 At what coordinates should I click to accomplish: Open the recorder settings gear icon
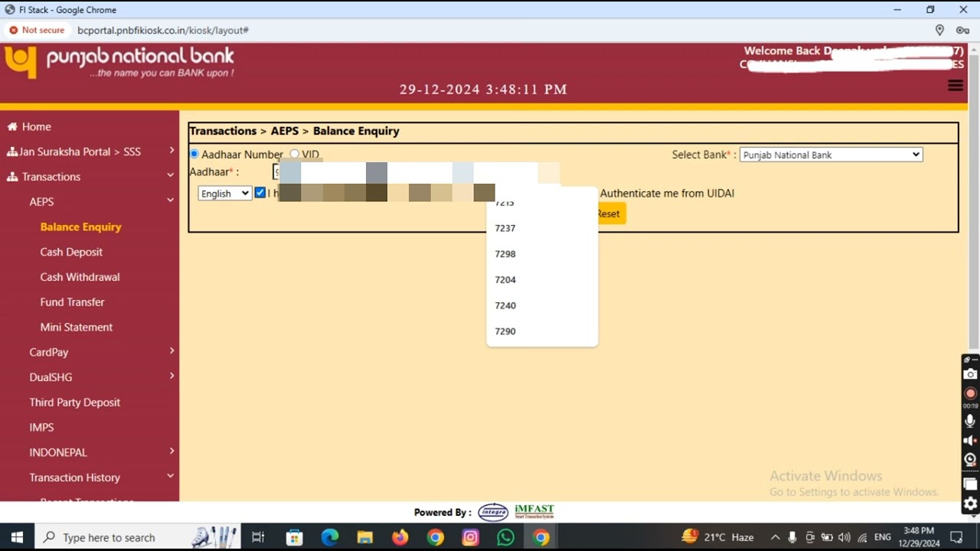point(970,504)
